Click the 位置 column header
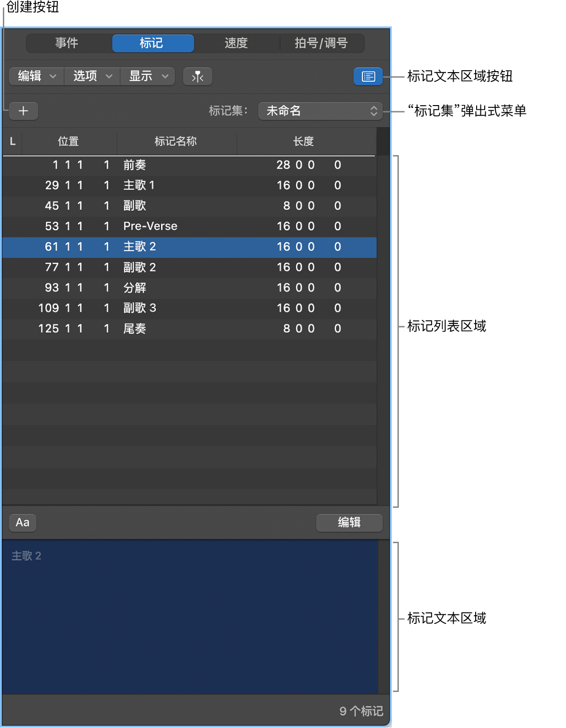 point(68,141)
